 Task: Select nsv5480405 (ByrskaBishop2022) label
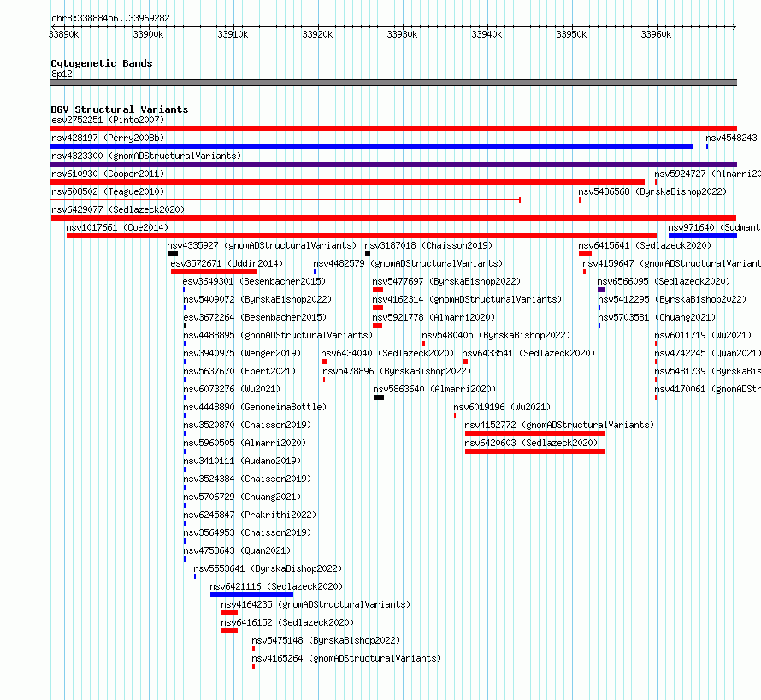496,335
